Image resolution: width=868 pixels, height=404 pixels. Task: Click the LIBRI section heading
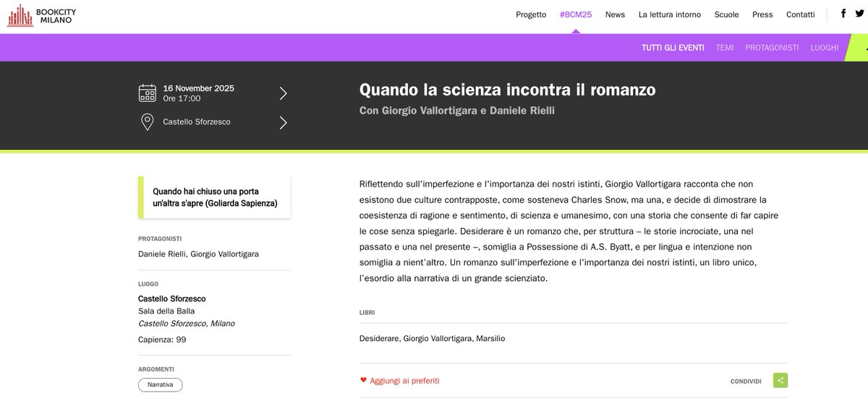click(367, 313)
